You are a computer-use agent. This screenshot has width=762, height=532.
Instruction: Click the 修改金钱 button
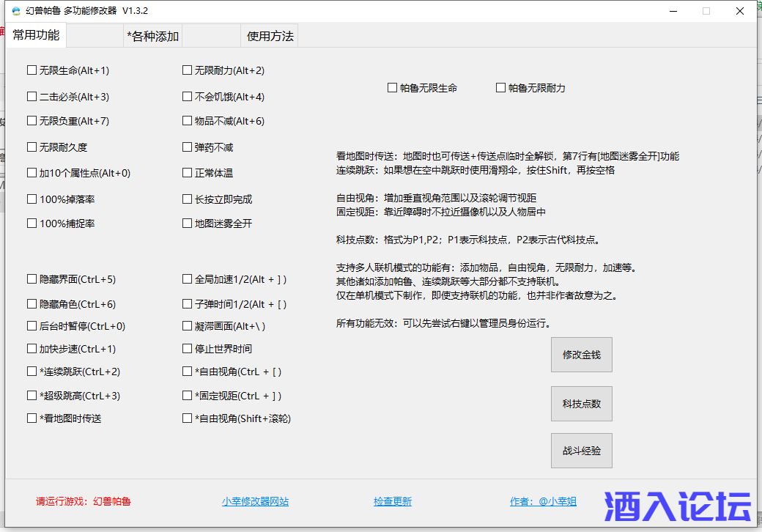[x=581, y=355]
